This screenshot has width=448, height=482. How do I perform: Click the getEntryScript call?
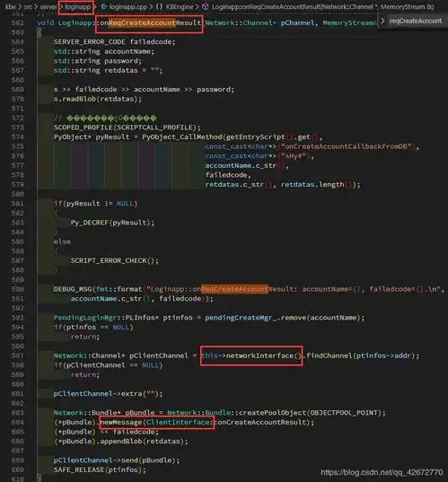(256, 136)
